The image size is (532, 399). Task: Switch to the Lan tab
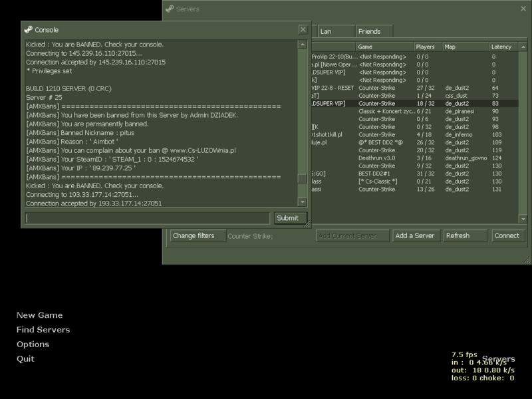pyautogui.click(x=334, y=31)
